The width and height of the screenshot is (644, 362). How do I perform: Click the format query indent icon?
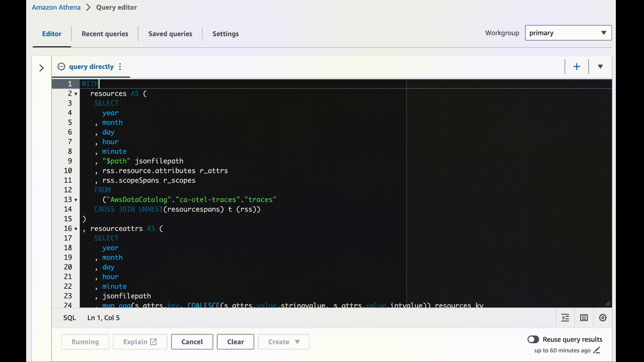coord(566,318)
